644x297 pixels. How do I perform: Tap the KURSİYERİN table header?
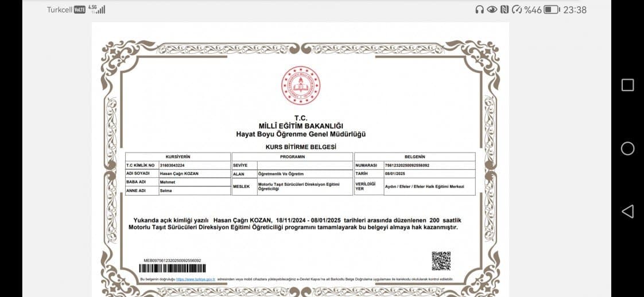pyautogui.click(x=178, y=157)
